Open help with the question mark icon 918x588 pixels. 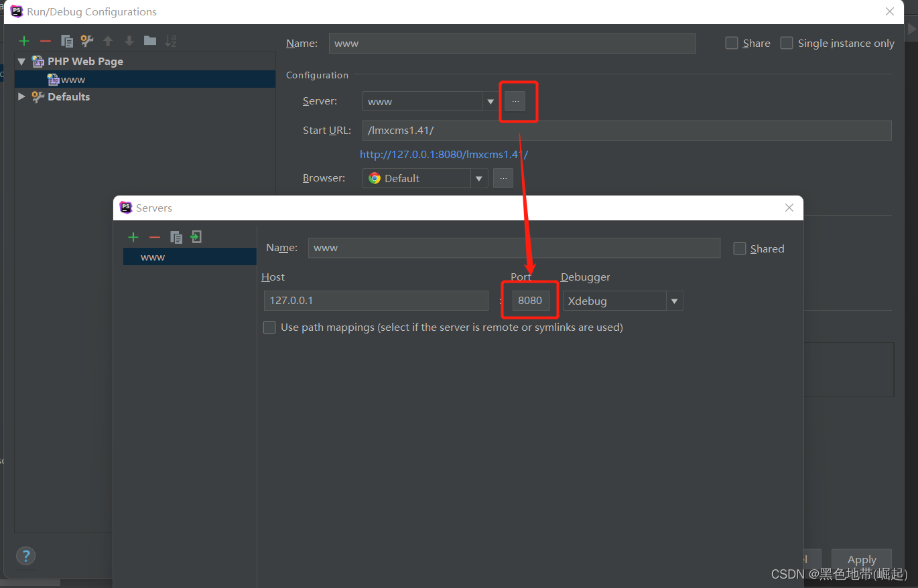point(25,555)
